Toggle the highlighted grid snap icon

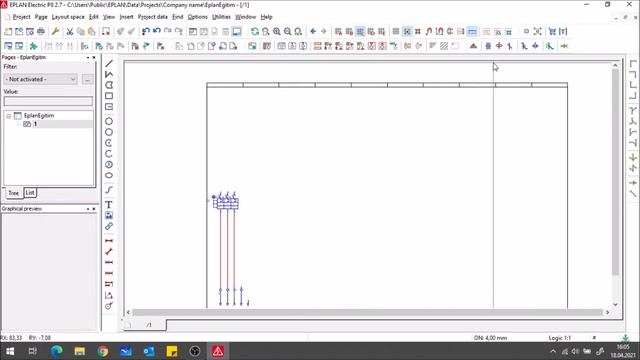coord(407,31)
